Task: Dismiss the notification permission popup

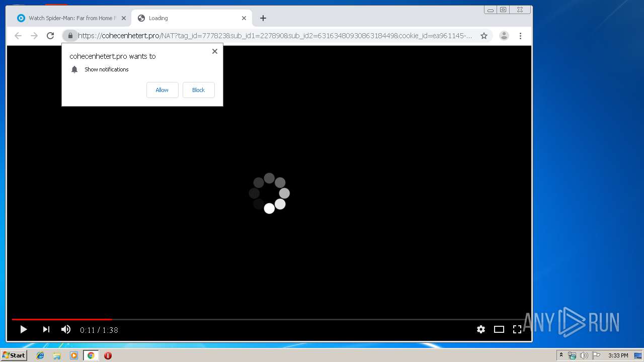Action: coord(215,51)
